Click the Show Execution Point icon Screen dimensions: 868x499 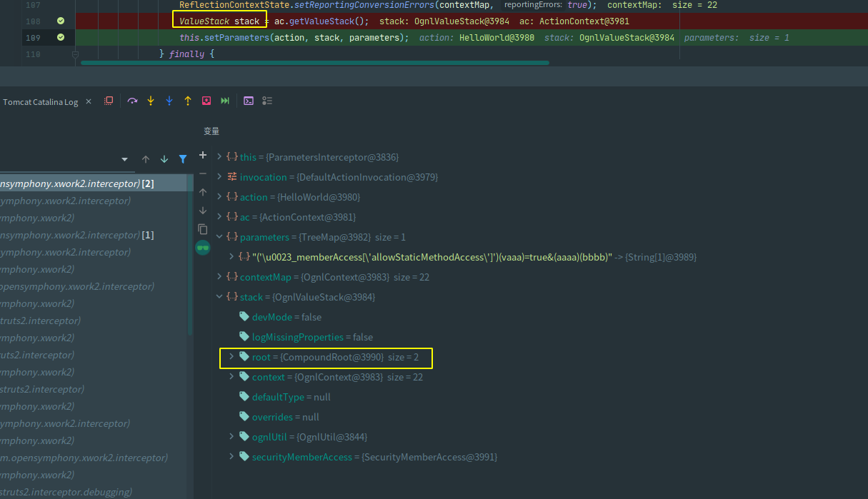pyautogui.click(x=109, y=101)
